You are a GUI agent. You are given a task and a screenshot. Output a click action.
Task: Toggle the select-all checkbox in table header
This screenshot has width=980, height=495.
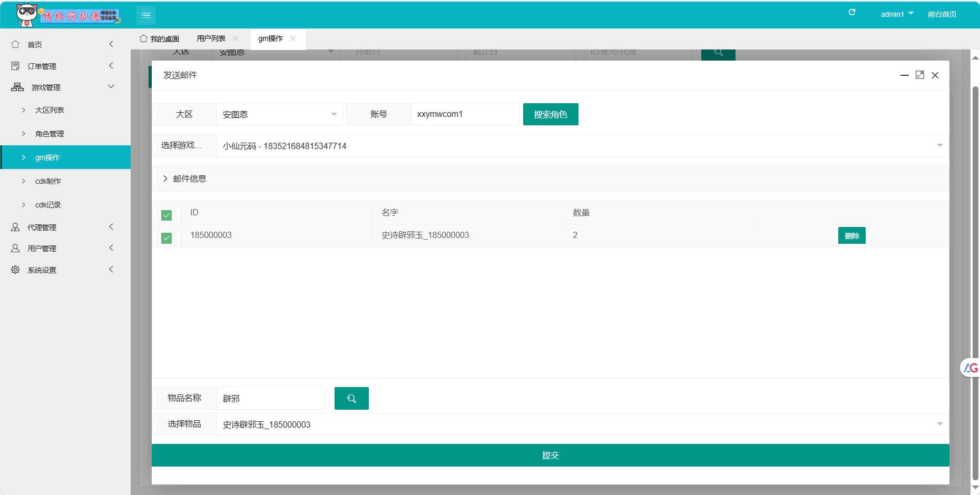pyautogui.click(x=166, y=215)
